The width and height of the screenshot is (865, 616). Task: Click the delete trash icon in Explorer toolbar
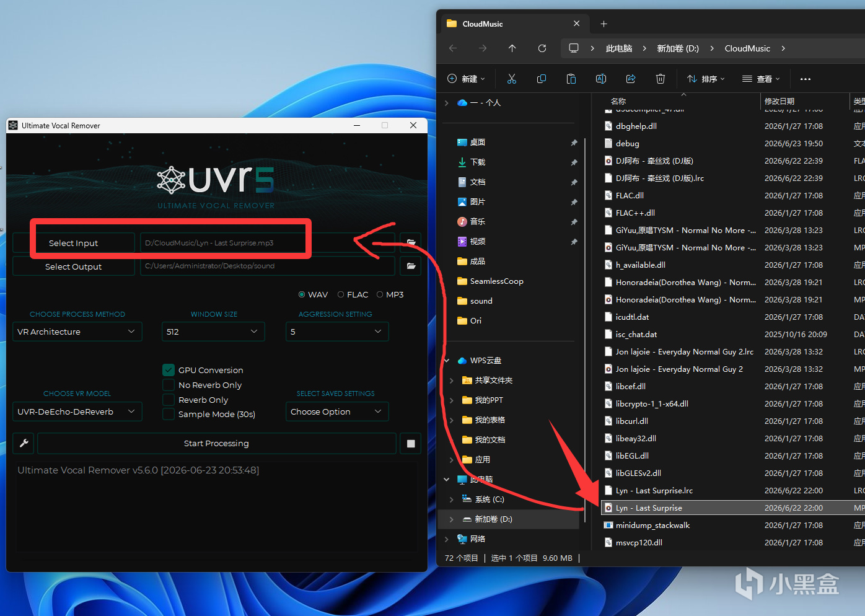click(x=661, y=79)
